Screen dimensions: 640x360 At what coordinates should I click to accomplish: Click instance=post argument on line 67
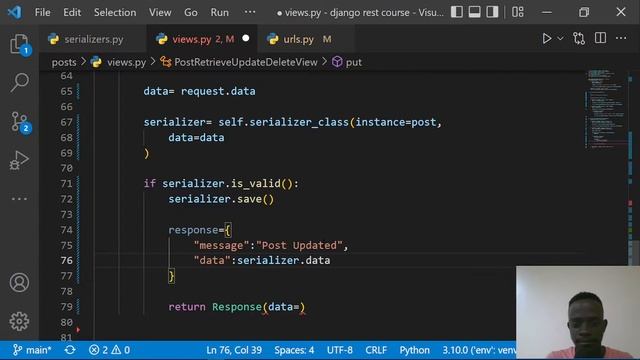pos(396,122)
